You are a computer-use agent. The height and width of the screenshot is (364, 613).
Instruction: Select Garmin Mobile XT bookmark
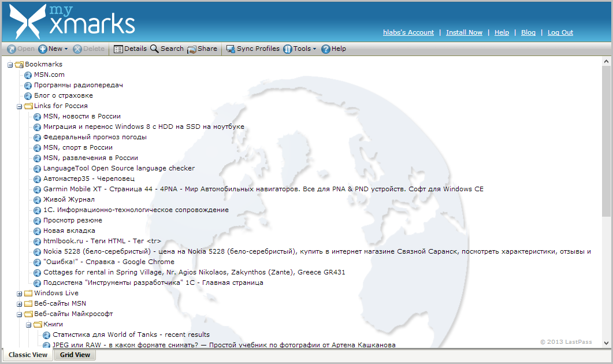coord(263,190)
